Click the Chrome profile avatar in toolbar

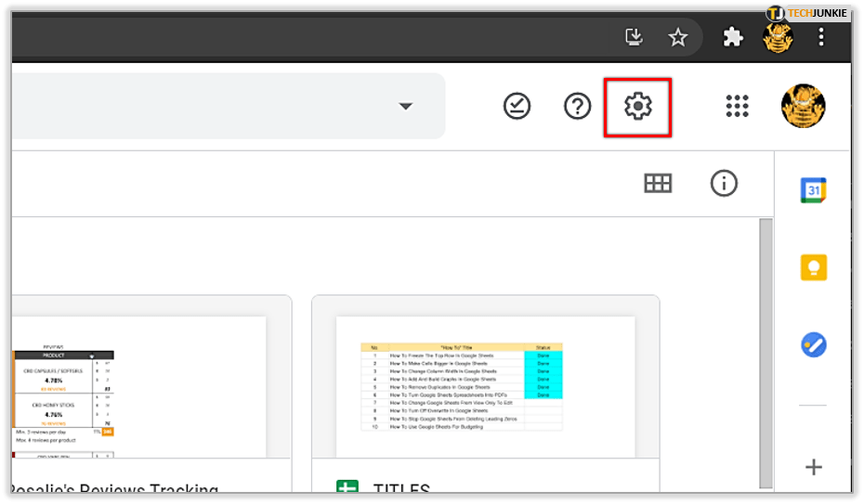coord(778,37)
